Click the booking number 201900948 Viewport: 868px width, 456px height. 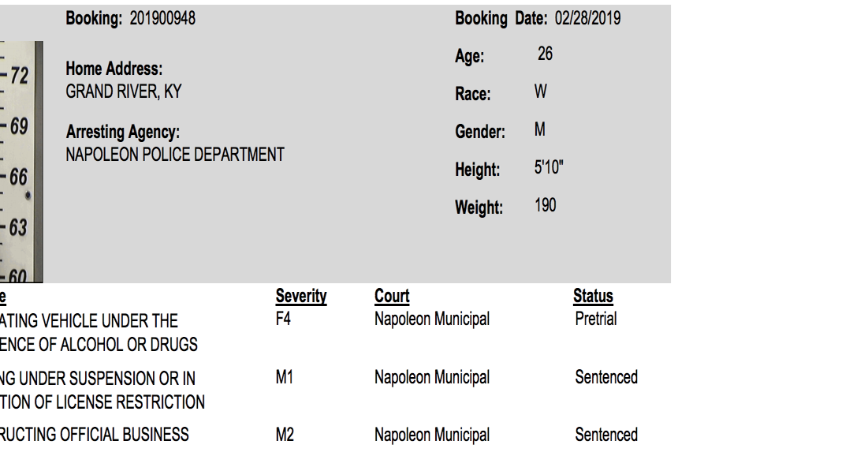tap(162, 18)
